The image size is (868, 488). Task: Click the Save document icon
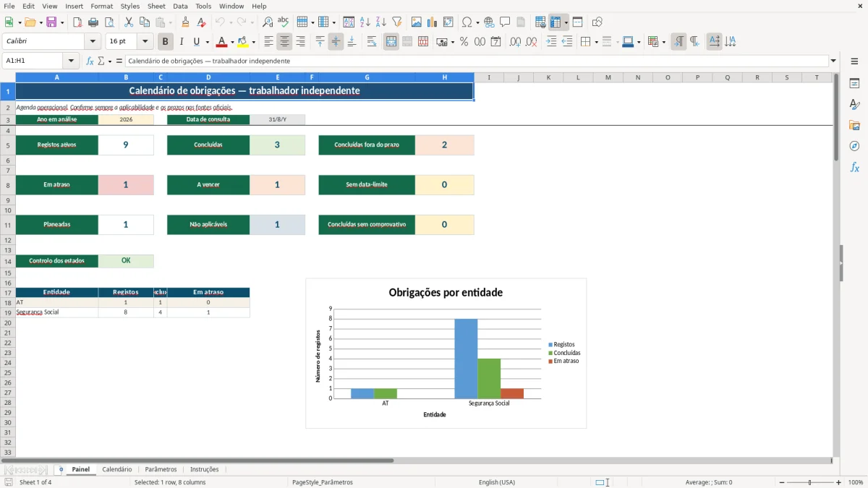pos(51,22)
